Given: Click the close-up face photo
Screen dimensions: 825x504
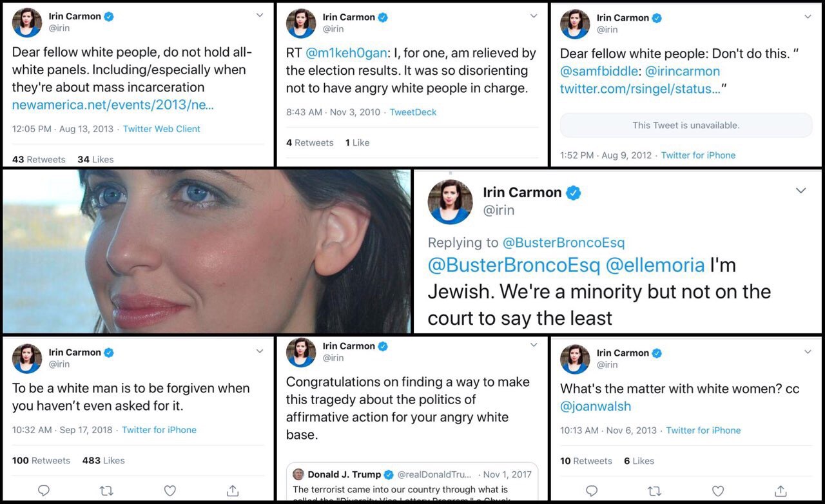Looking at the screenshot, I should (206, 251).
